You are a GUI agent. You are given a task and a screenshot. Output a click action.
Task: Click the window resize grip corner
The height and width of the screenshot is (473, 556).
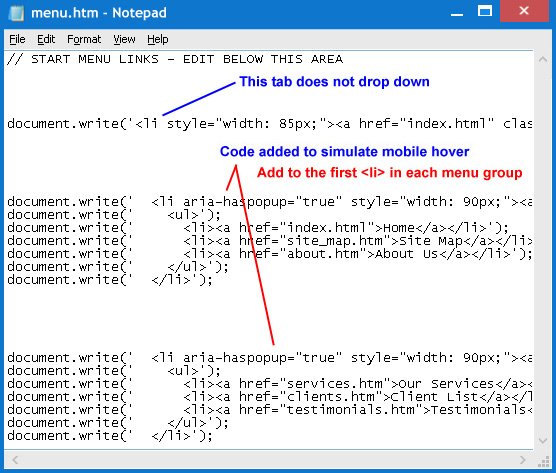point(543,461)
